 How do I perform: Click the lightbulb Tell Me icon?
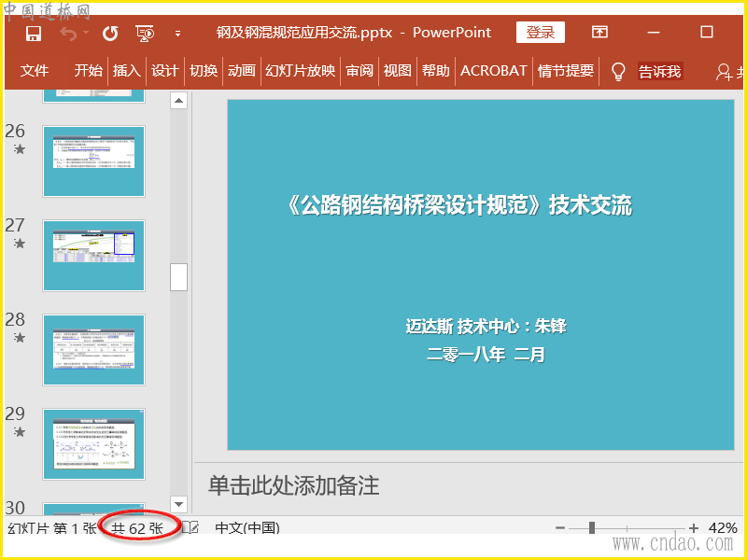point(618,72)
